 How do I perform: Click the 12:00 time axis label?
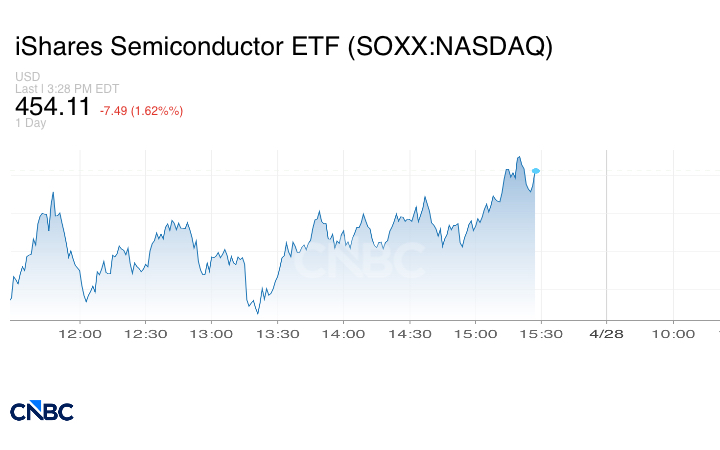80,334
